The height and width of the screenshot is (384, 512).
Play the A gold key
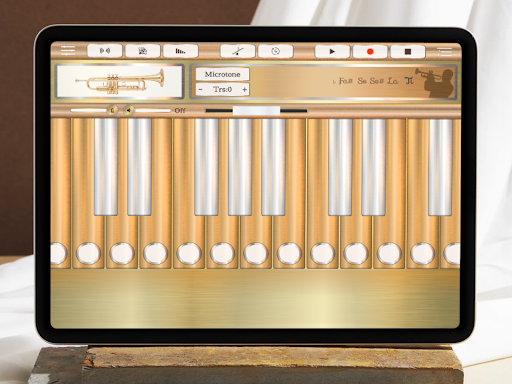[256, 240]
